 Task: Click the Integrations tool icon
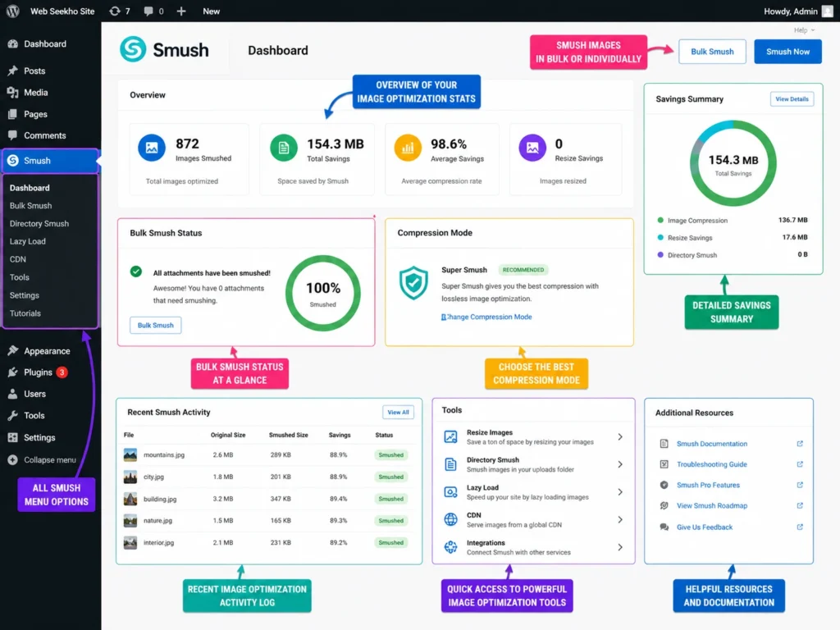pos(450,547)
